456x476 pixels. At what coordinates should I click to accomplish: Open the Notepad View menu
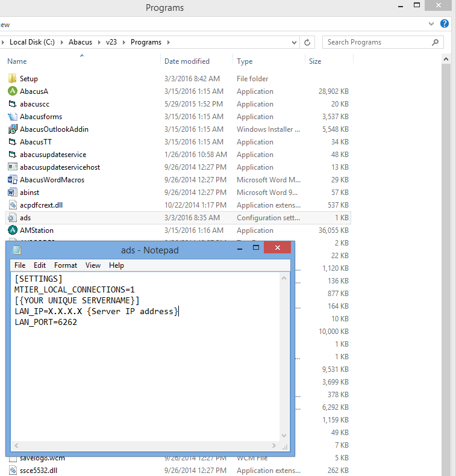[x=93, y=265]
